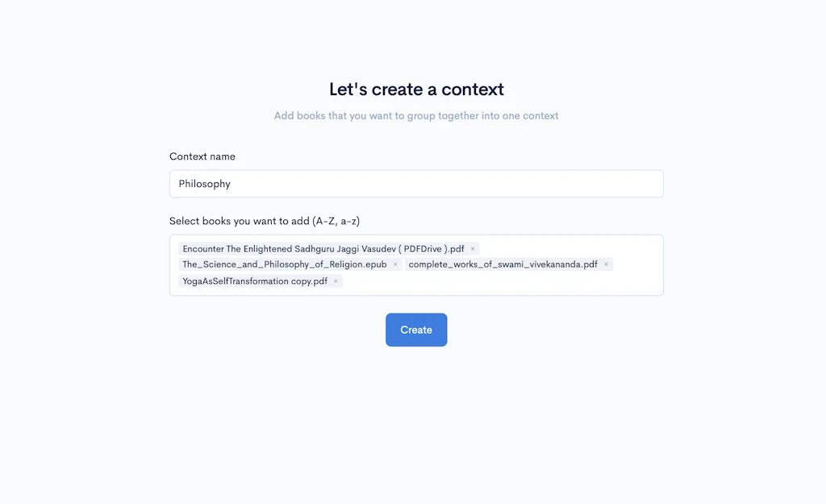This screenshot has height=504, width=826.
Task: Click the Select books instruction label
Action: (265, 220)
